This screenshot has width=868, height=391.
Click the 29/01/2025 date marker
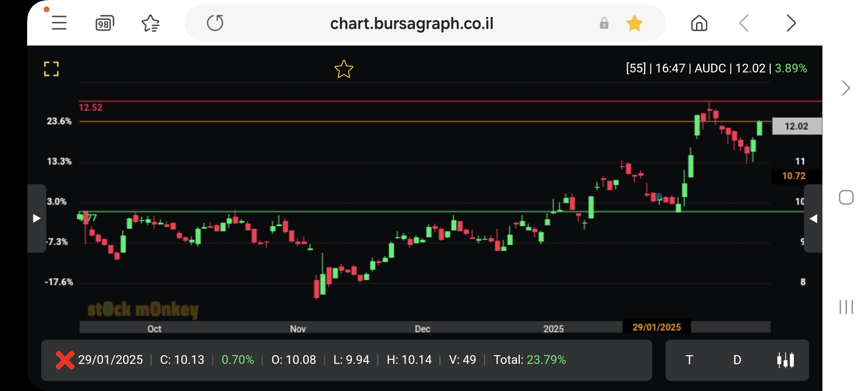[x=656, y=327]
